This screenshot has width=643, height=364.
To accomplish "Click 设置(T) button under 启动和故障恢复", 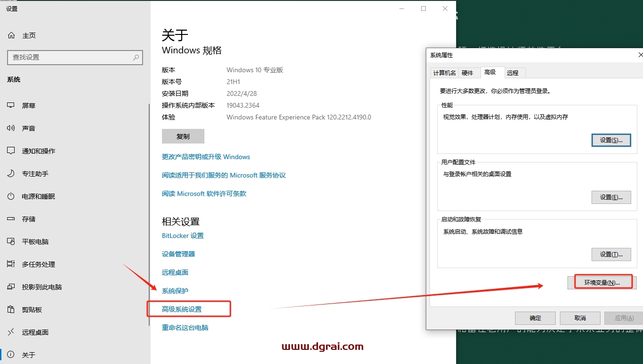I will click(611, 254).
